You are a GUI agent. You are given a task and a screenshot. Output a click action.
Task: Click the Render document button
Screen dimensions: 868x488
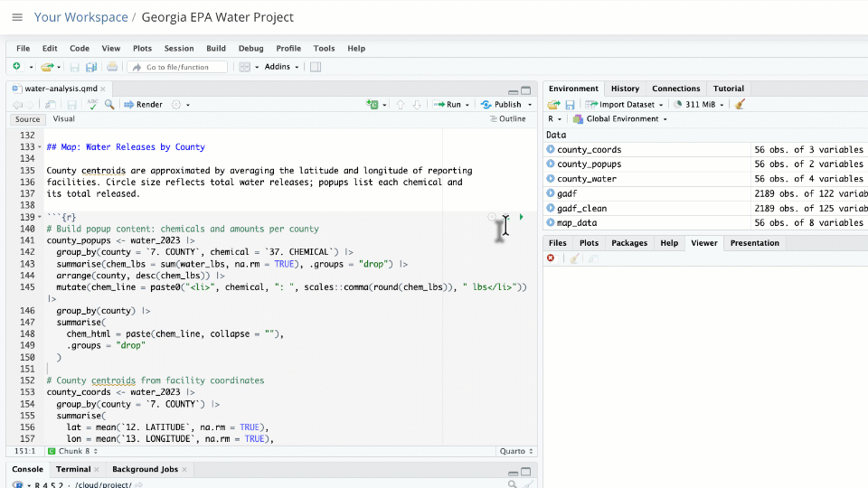click(143, 105)
